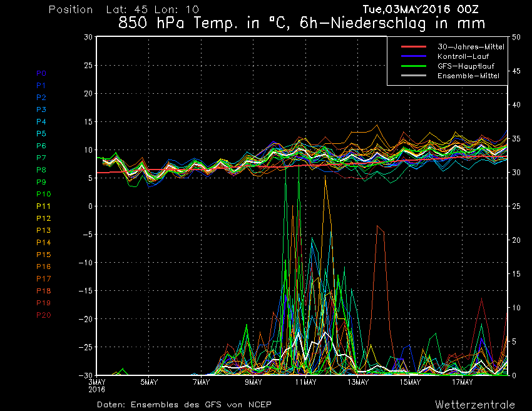The width and height of the screenshot is (532, 411).
Task: Select the Kontroll-Lauf legend text
Action: coord(463,56)
